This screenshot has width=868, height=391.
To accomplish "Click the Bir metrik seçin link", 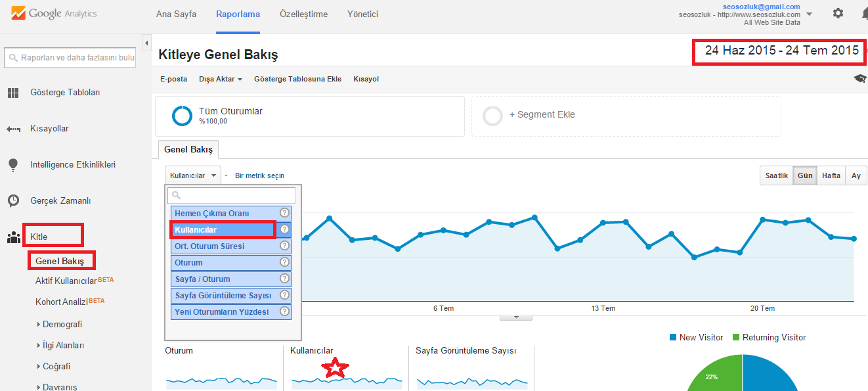I will [x=260, y=175].
